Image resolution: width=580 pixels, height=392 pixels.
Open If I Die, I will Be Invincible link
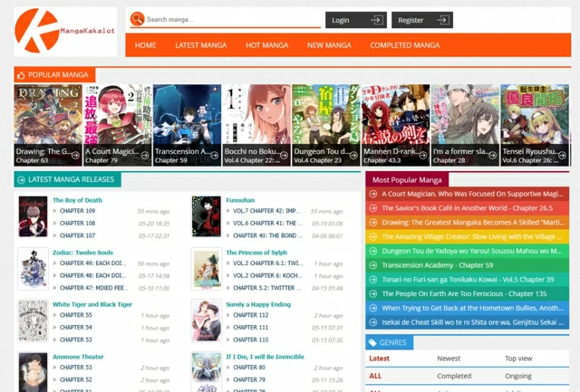(x=265, y=357)
